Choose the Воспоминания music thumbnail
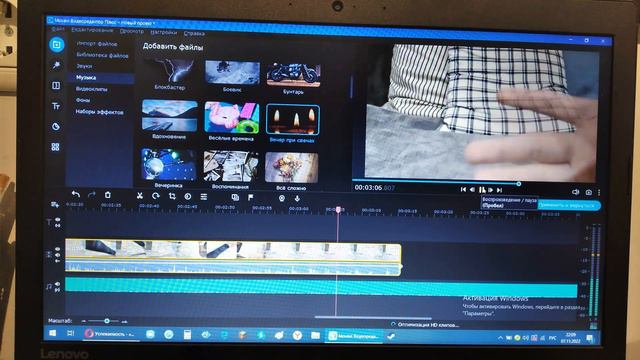The height and width of the screenshot is (360, 640). point(231,166)
